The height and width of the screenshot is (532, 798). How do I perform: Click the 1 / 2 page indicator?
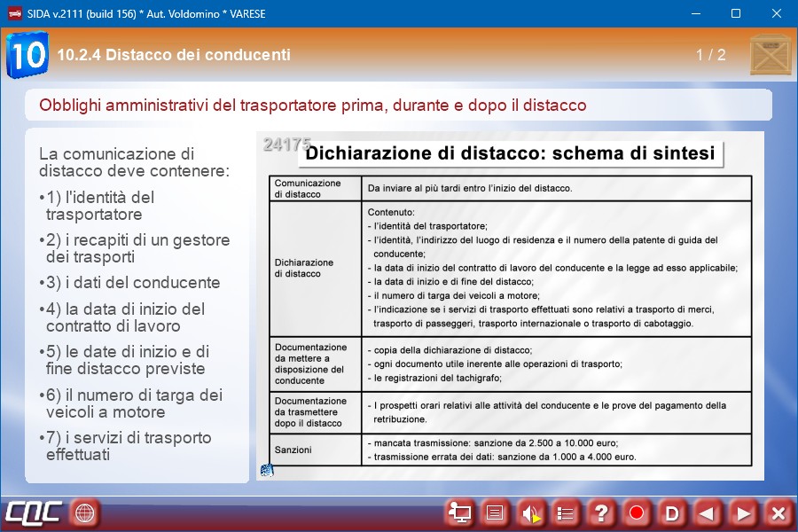pos(710,55)
